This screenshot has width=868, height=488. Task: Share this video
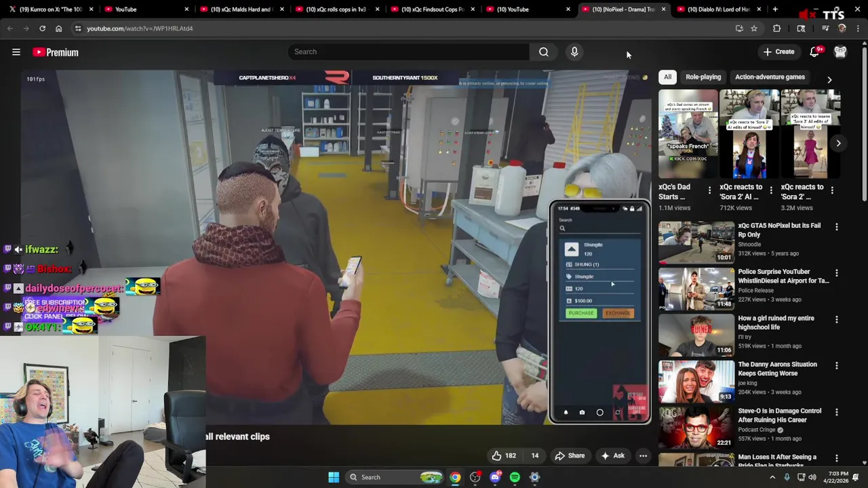pyautogui.click(x=570, y=455)
